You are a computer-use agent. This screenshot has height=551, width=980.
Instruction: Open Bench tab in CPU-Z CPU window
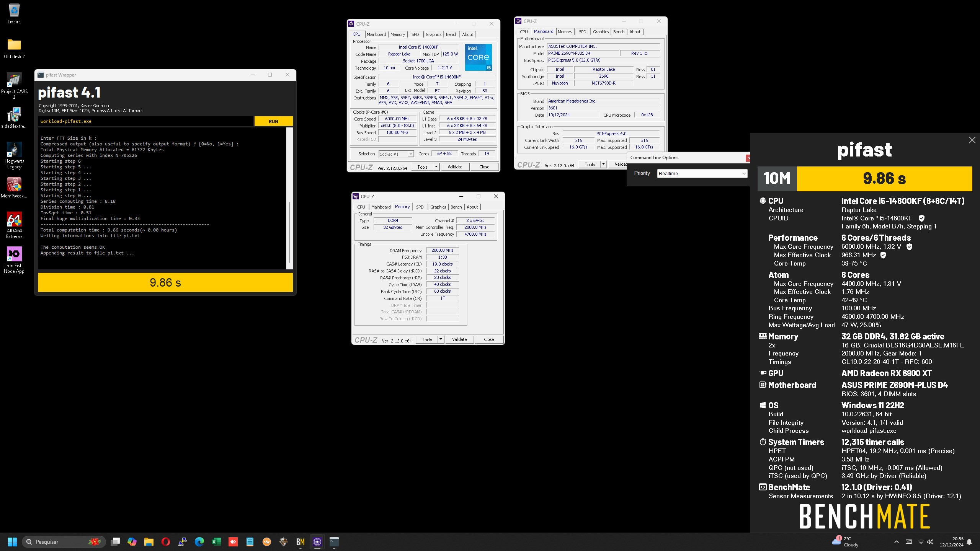tap(451, 34)
